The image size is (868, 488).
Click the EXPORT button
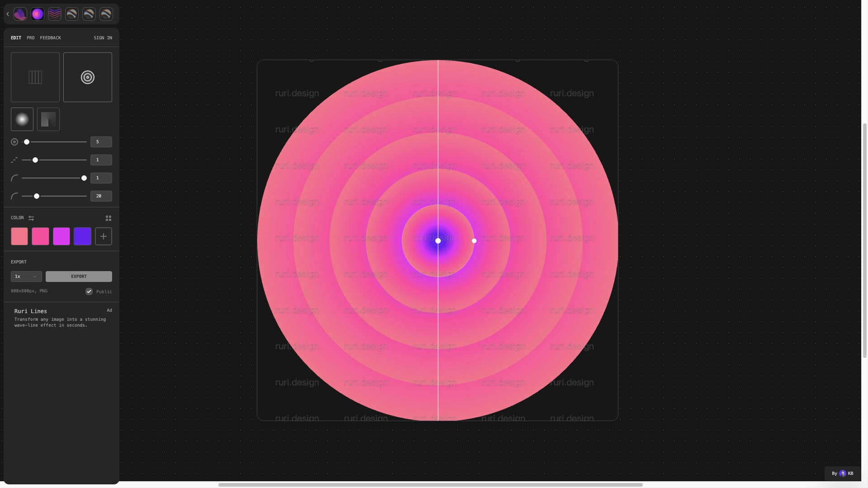[x=79, y=277]
